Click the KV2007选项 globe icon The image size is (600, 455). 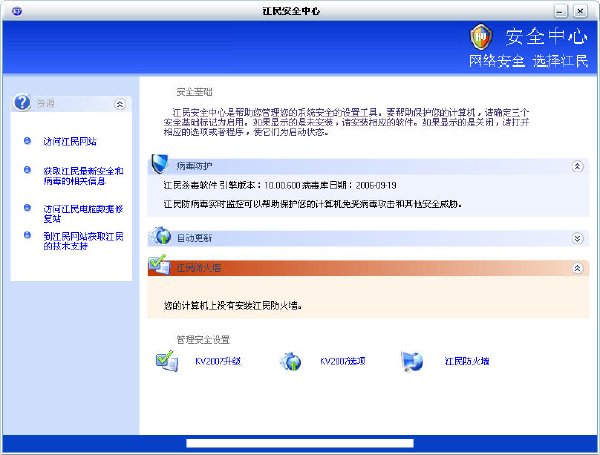290,362
